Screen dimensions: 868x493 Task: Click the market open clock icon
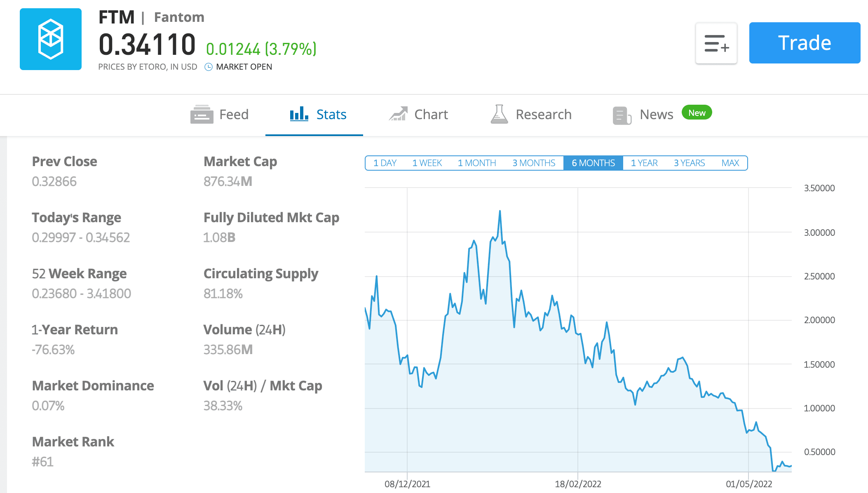(x=209, y=67)
